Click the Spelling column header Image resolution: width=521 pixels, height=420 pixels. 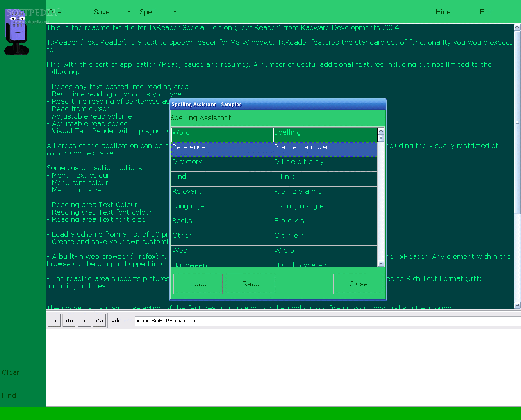click(x=325, y=135)
